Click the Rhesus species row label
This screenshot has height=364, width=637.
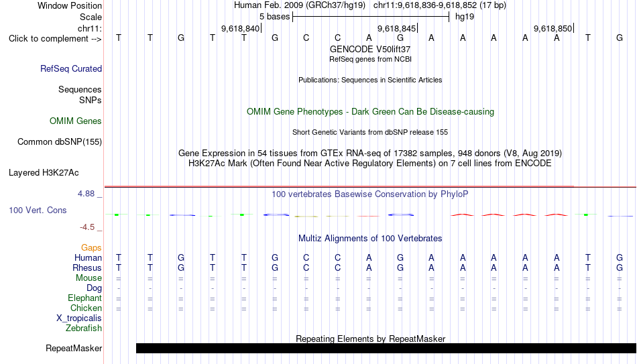(x=87, y=268)
